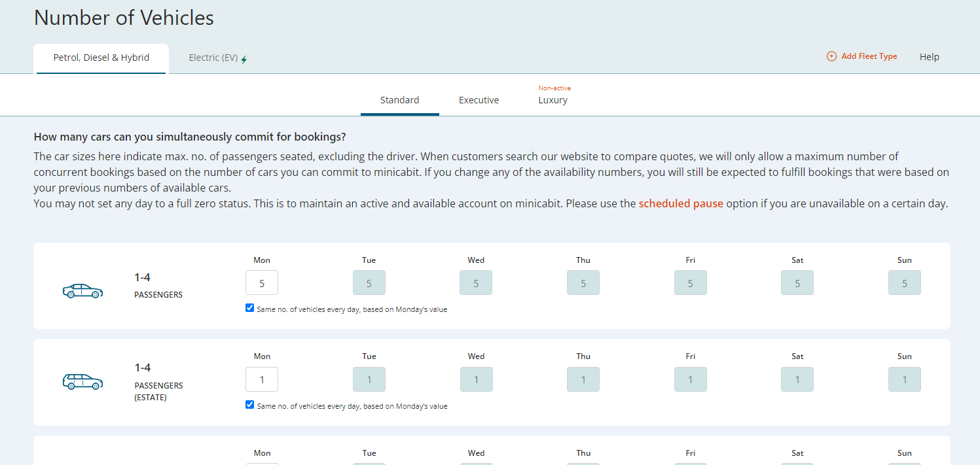Screen dimensions: 980x465
Task: Click the Non-active label above Luxury
Action: click(x=554, y=88)
